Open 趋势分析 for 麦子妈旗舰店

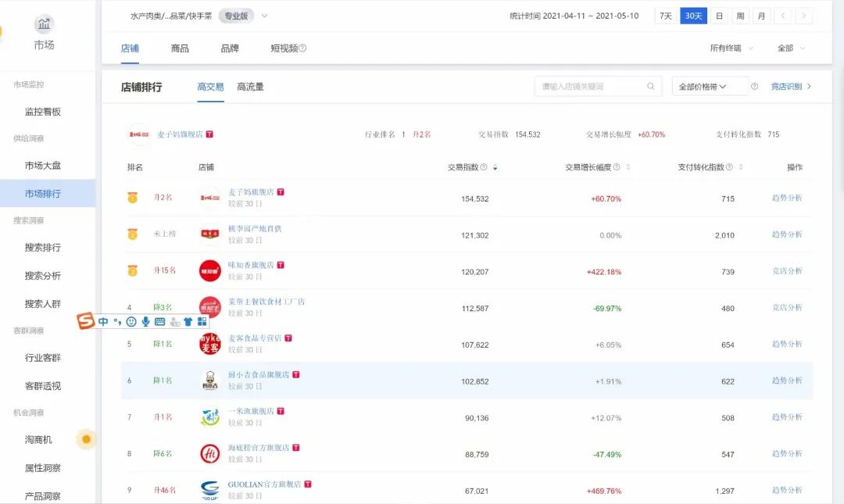coord(786,199)
